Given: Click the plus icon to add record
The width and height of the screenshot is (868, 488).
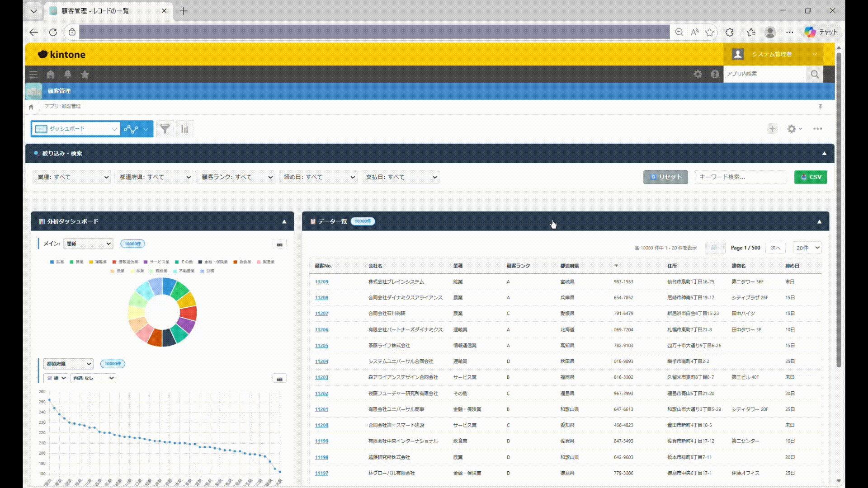Looking at the screenshot, I should click(x=772, y=129).
